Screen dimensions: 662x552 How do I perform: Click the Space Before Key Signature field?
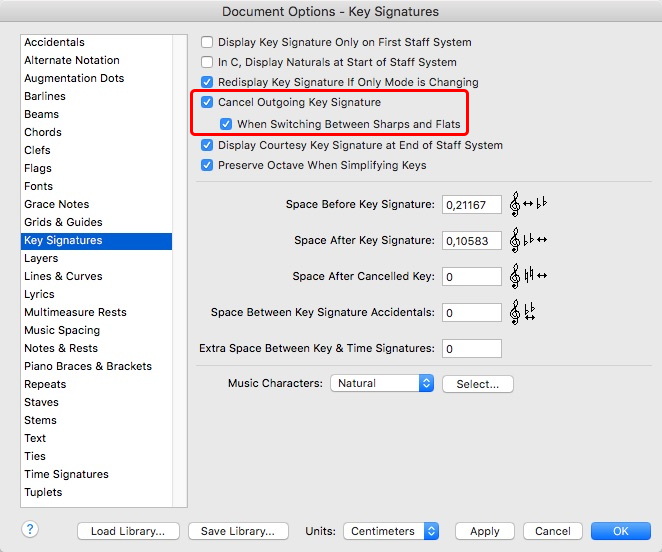471,205
